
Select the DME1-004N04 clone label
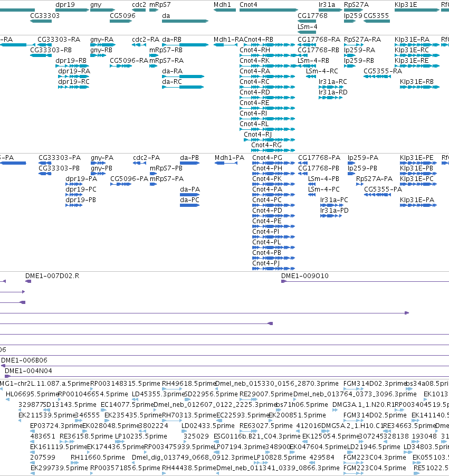(x=28, y=371)
